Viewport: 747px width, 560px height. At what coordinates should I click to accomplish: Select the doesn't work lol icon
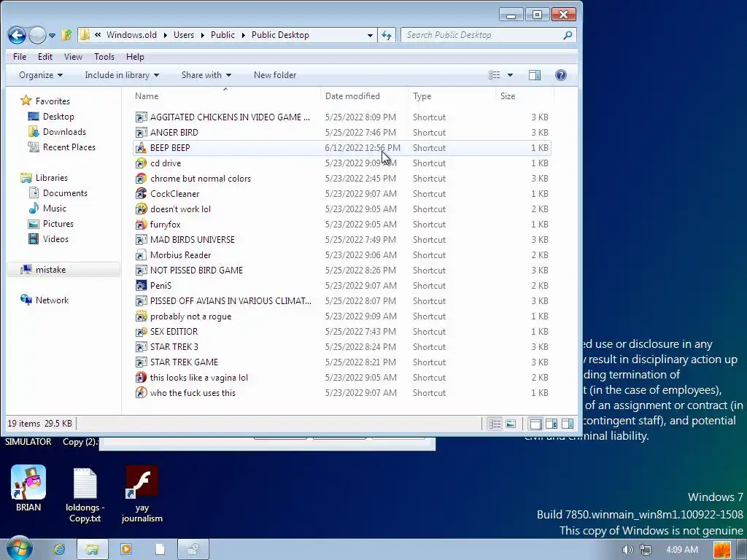click(x=141, y=209)
